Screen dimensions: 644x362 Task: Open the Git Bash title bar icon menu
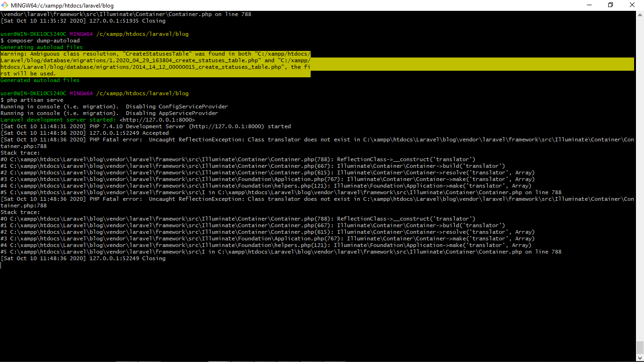[x=5, y=5]
